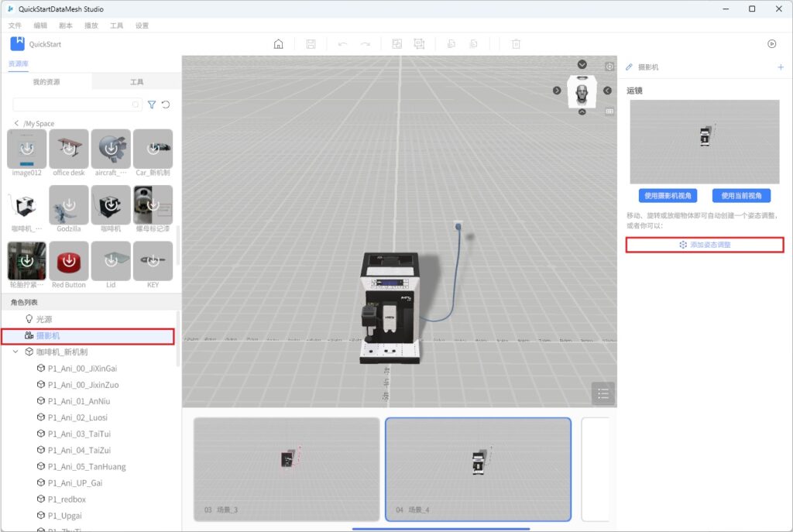Rotate view using cube's left arrow

(557, 91)
